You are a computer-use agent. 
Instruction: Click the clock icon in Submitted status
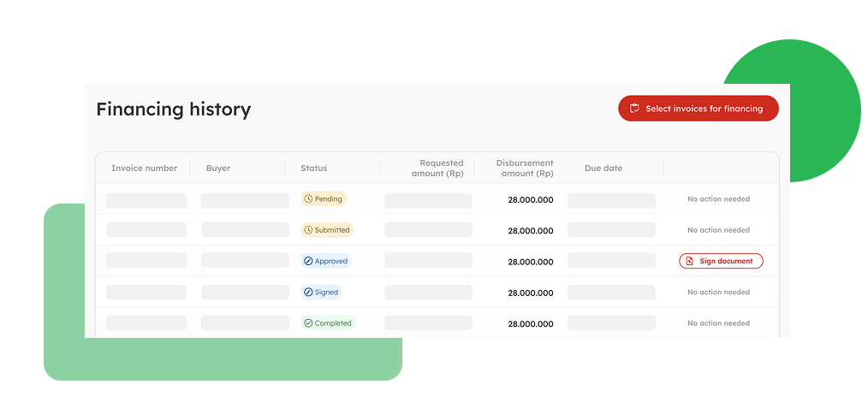click(x=308, y=230)
